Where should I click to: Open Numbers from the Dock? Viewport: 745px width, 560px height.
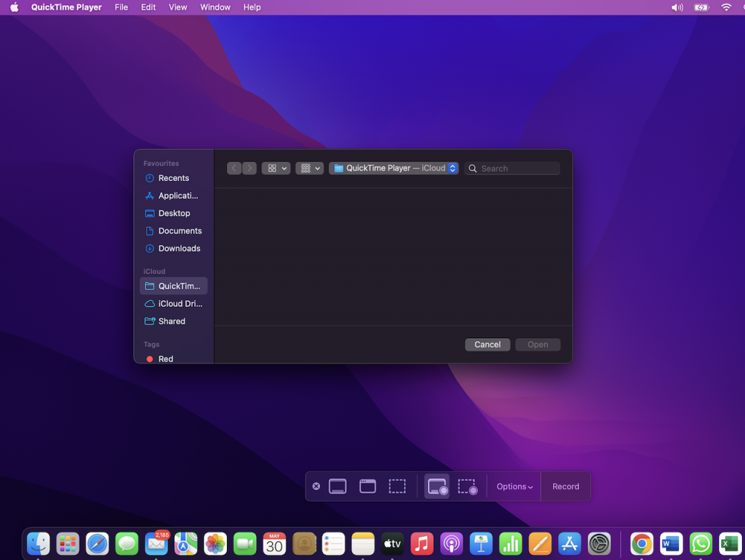(511, 543)
